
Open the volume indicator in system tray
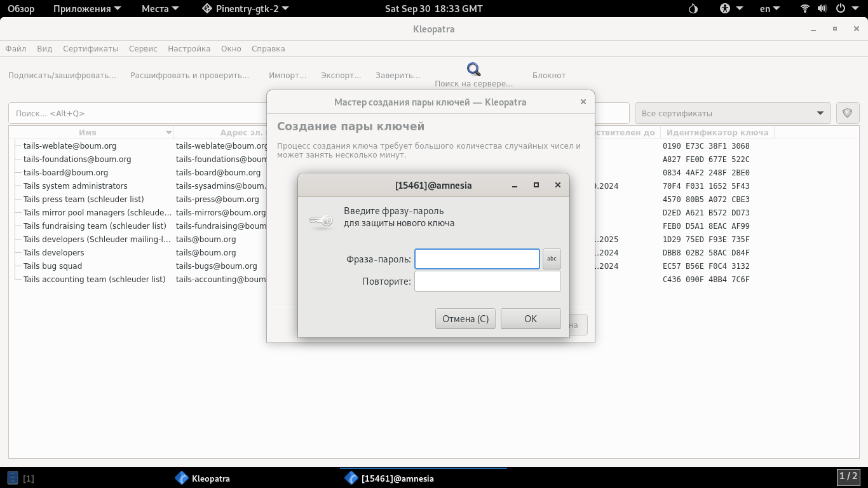822,9
